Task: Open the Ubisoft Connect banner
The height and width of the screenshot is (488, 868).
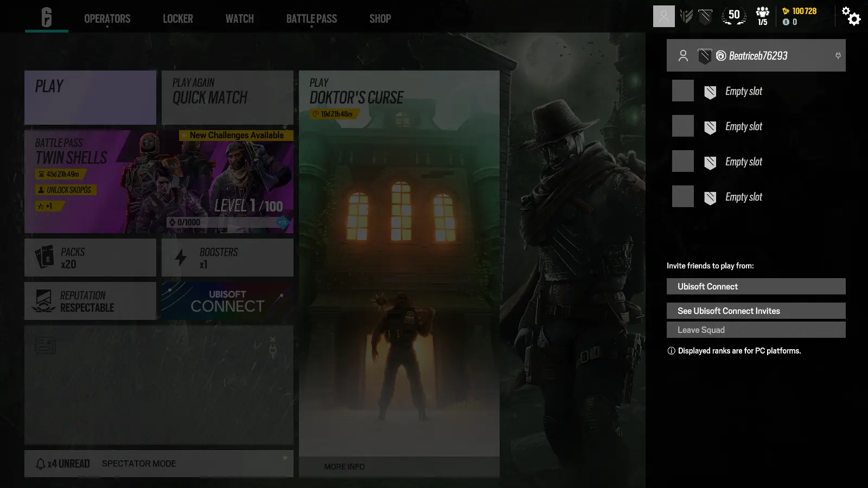Action: pyautogui.click(x=227, y=301)
